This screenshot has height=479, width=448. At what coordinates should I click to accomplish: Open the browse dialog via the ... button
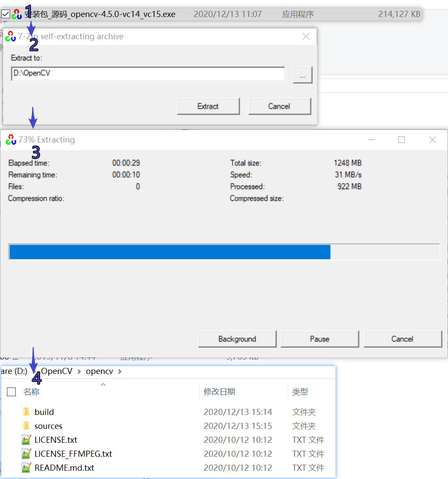pos(302,75)
